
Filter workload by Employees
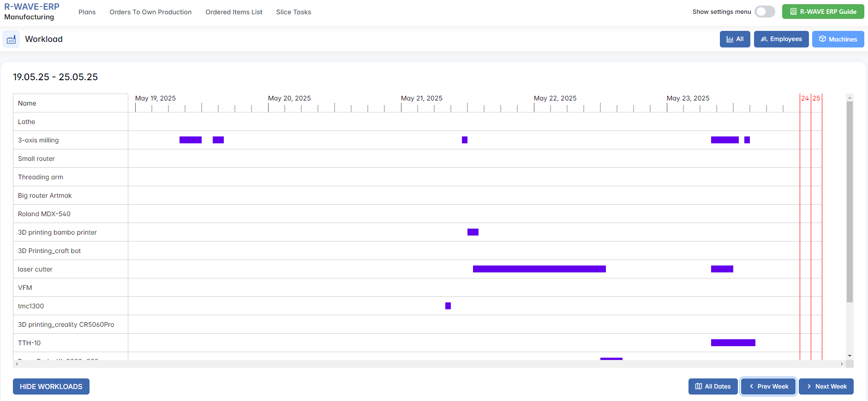(x=781, y=39)
